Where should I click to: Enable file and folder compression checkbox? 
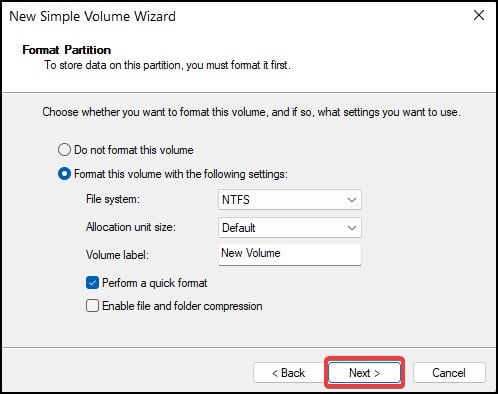coord(92,305)
